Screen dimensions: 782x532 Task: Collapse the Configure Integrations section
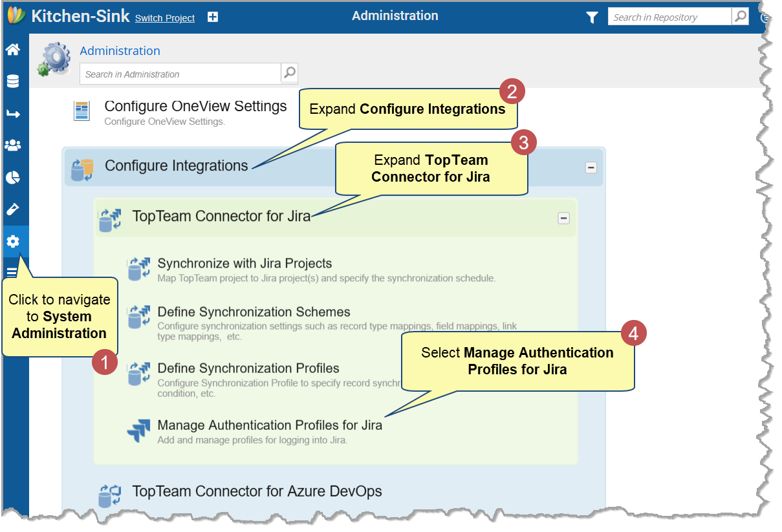(x=591, y=167)
